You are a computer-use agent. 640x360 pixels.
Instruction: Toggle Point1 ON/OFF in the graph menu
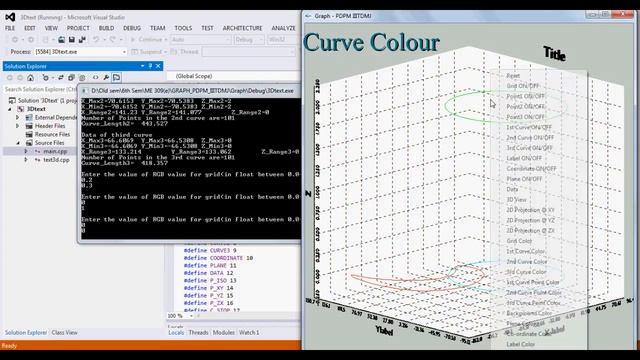(525, 96)
